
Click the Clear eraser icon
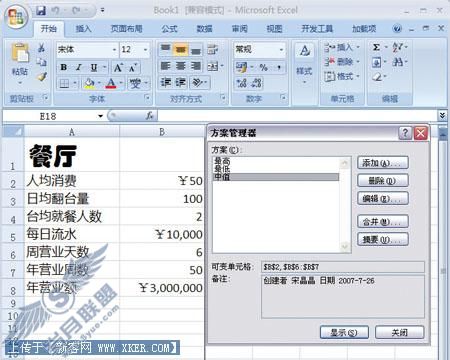(x=377, y=77)
